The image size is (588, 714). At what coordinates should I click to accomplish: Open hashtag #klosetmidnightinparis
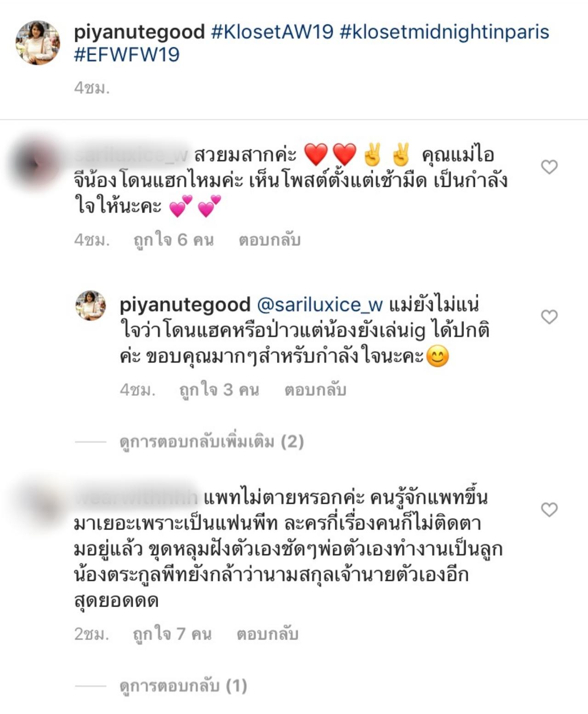click(444, 32)
